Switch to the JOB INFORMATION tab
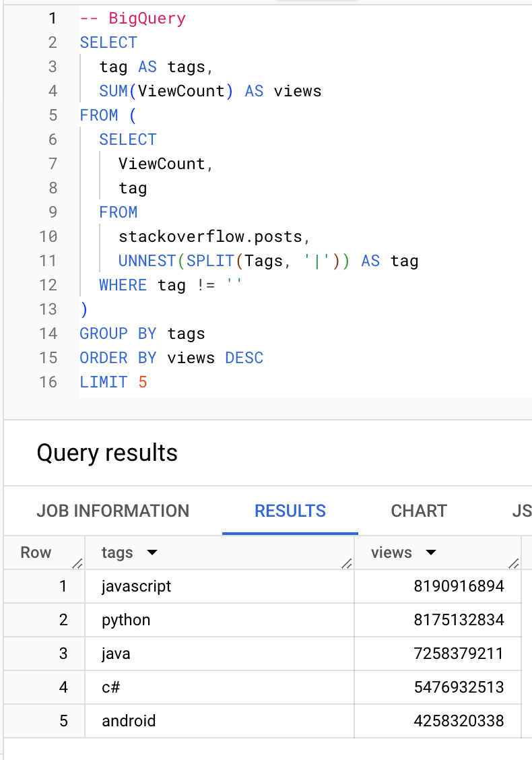Image resolution: width=532 pixels, height=760 pixels. (x=112, y=511)
